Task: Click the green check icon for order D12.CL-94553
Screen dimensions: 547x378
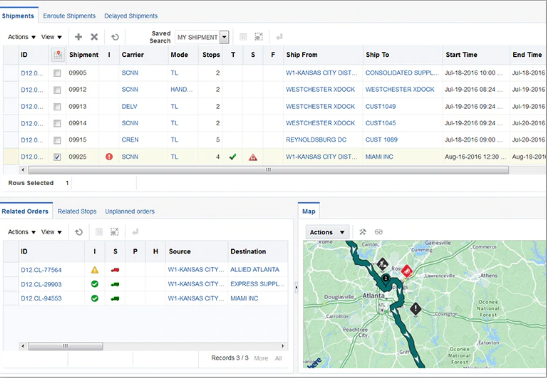Action: pos(95,298)
